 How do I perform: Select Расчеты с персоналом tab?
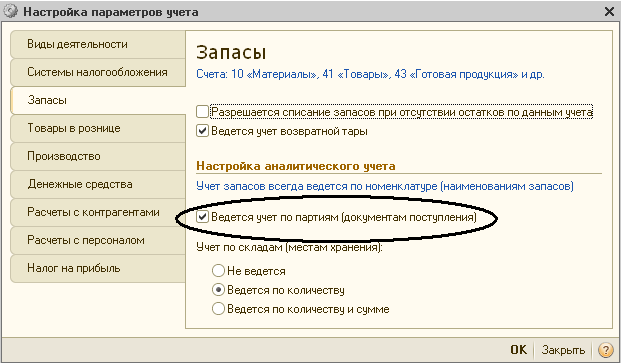pos(98,241)
